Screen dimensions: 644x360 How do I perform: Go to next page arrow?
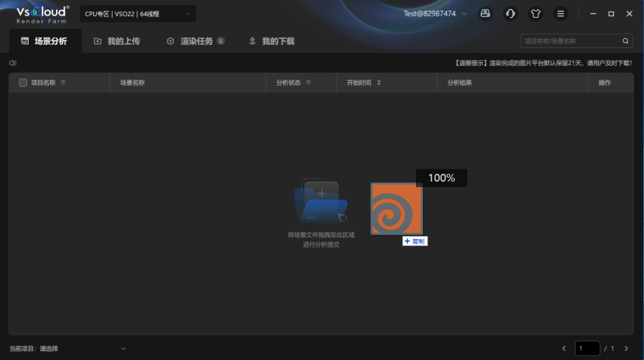click(x=626, y=348)
